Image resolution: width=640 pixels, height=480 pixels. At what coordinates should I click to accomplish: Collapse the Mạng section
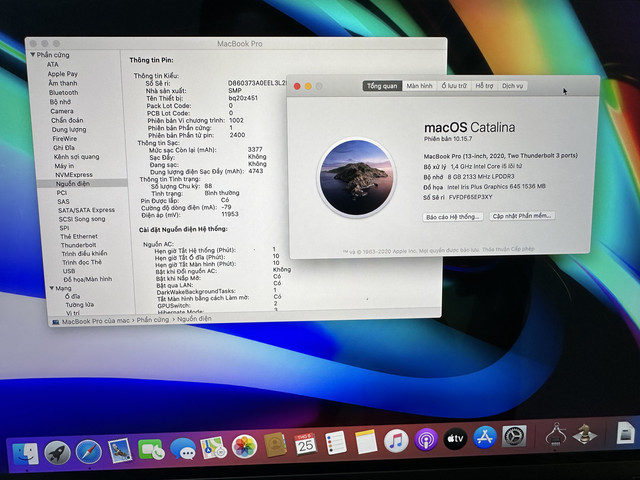[52, 288]
